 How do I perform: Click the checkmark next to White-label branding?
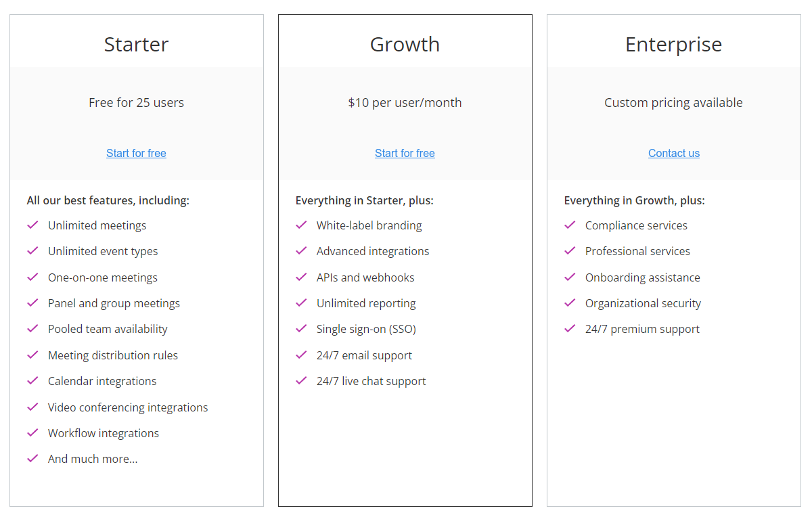[301, 225]
